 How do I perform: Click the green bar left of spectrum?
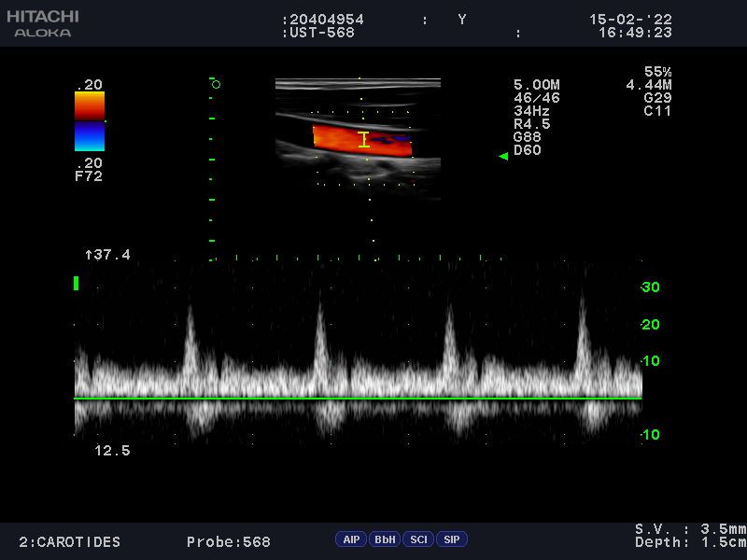click(x=77, y=283)
